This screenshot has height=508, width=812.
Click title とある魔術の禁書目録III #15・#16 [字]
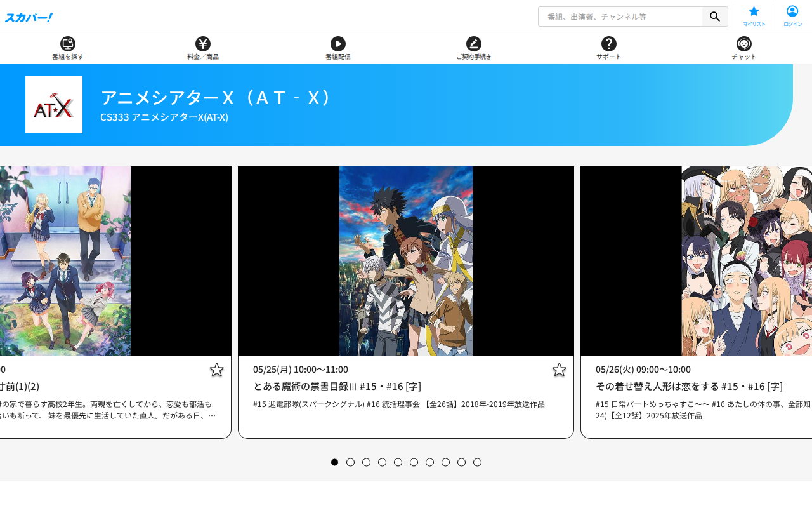point(337,386)
